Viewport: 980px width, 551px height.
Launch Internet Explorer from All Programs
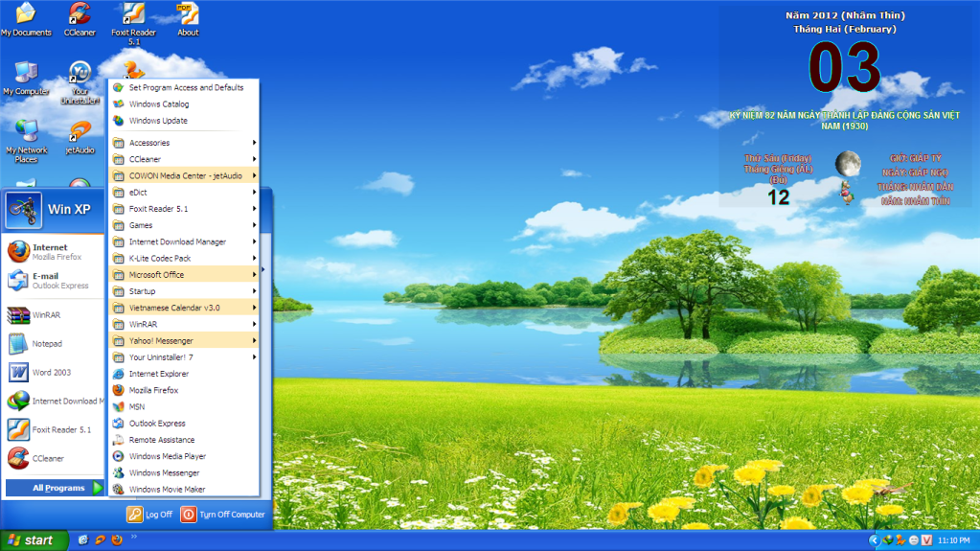pos(184,374)
